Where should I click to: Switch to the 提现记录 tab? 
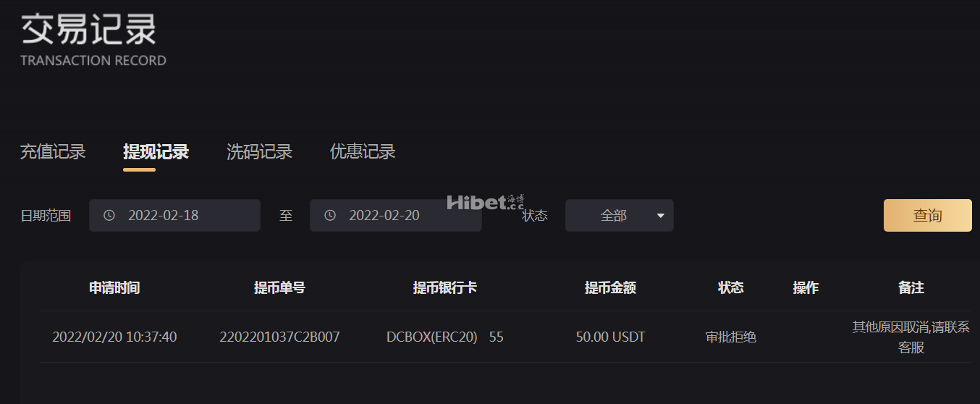[156, 152]
